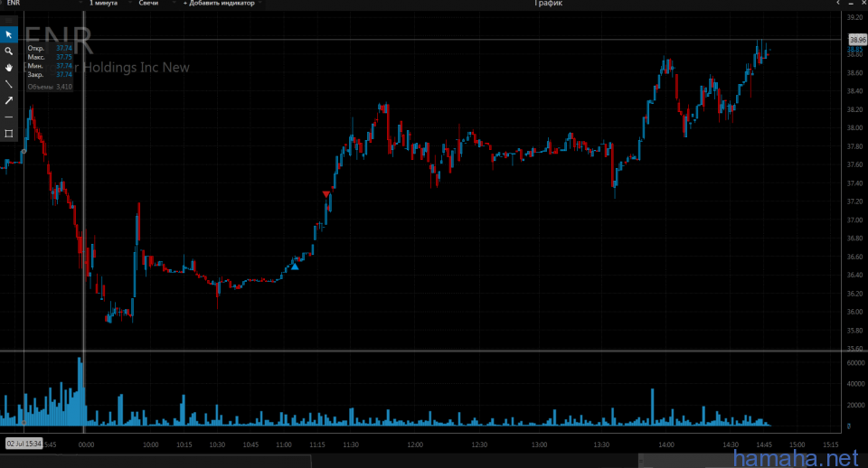Select the hand pan tool
The width and height of the screenshot is (868, 468).
pyautogui.click(x=9, y=68)
